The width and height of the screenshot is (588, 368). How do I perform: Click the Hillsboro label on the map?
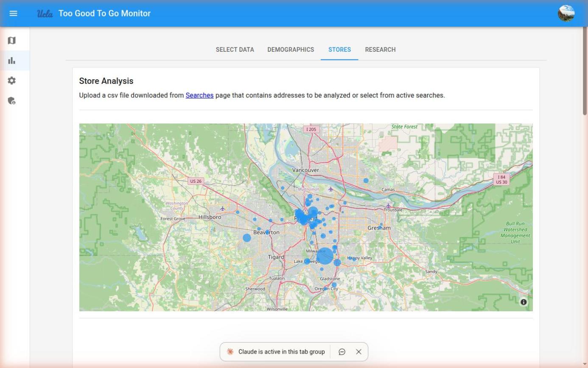210,217
